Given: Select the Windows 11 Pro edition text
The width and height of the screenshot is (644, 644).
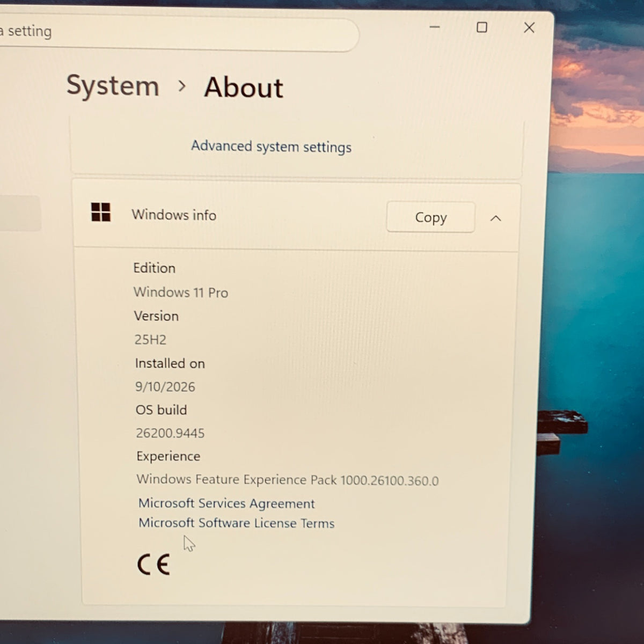Looking at the screenshot, I should (x=181, y=292).
